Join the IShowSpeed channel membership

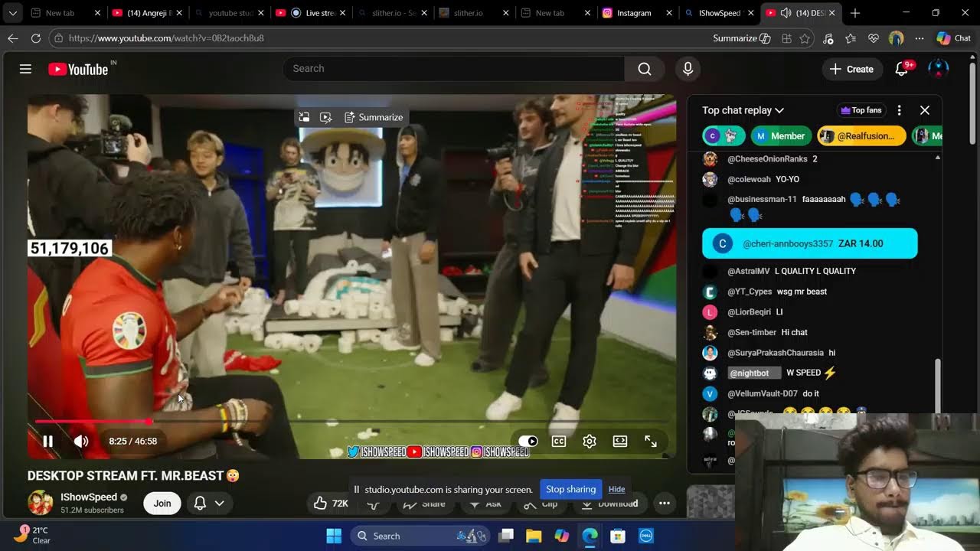[162, 503]
